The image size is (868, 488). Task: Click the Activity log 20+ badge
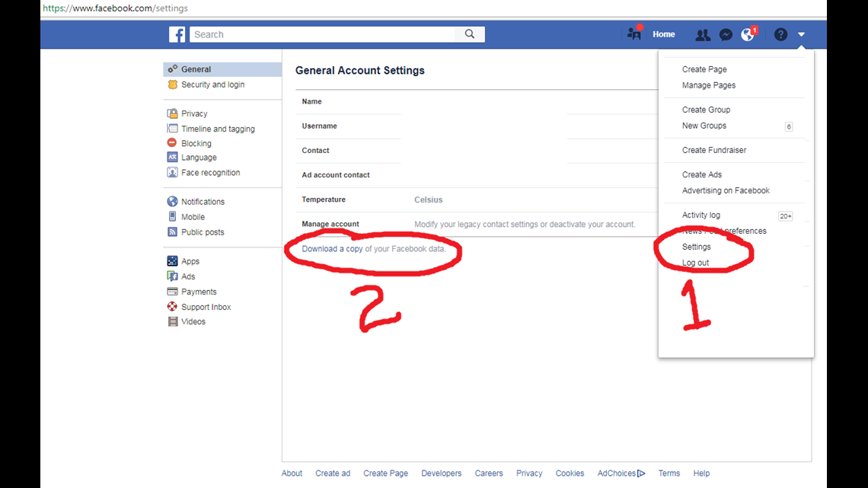pos(786,216)
